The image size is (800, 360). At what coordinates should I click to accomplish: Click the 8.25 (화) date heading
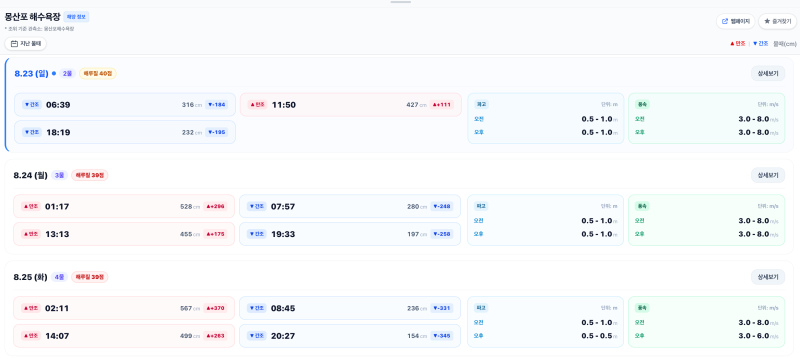point(30,277)
